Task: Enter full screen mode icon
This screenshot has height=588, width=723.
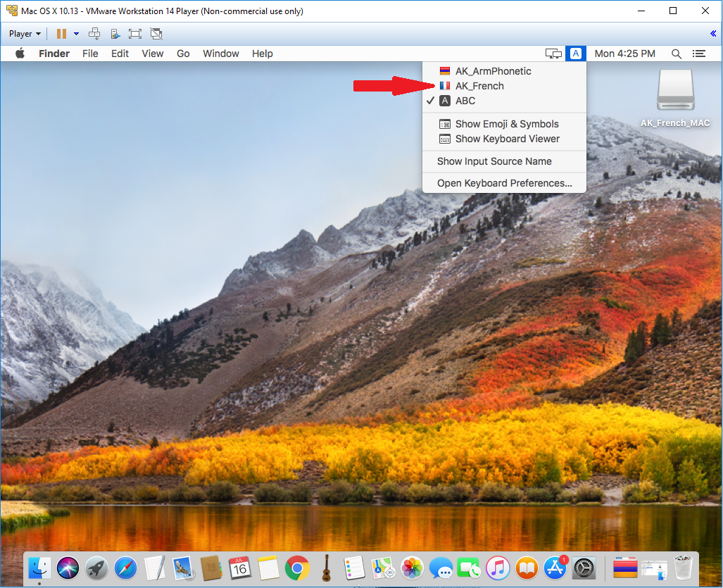Action: pos(135,34)
